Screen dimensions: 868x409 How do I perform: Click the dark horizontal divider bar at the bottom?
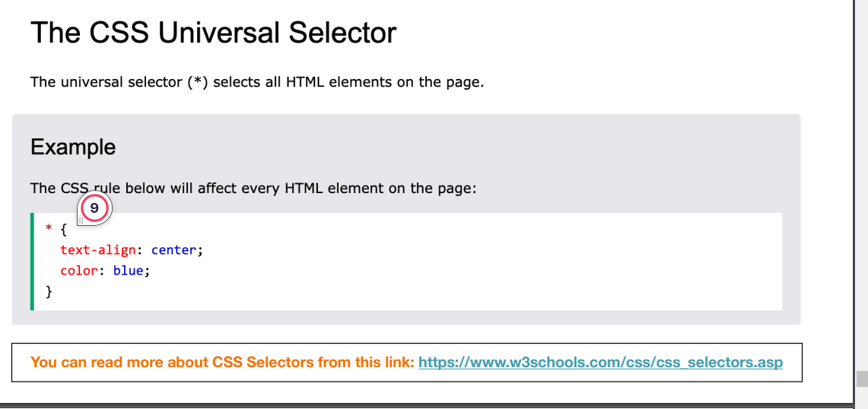pyautogui.click(x=426, y=406)
